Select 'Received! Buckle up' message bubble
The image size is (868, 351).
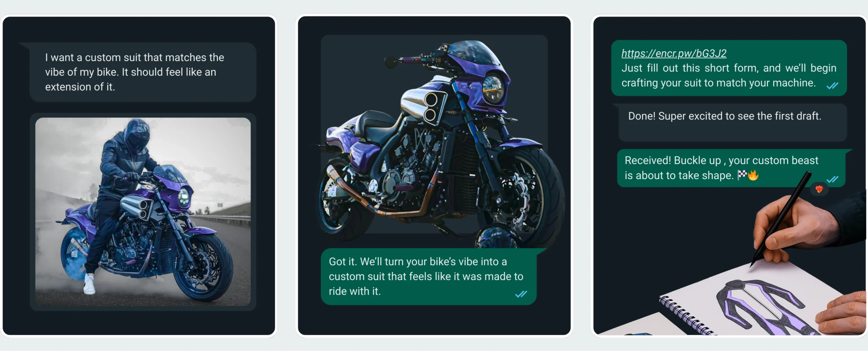pyautogui.click(x=731, y=168)
